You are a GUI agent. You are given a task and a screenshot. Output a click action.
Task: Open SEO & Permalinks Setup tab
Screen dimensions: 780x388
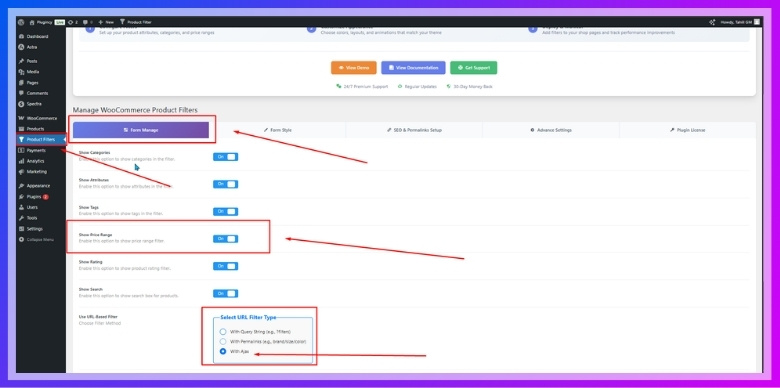point(414,130)
